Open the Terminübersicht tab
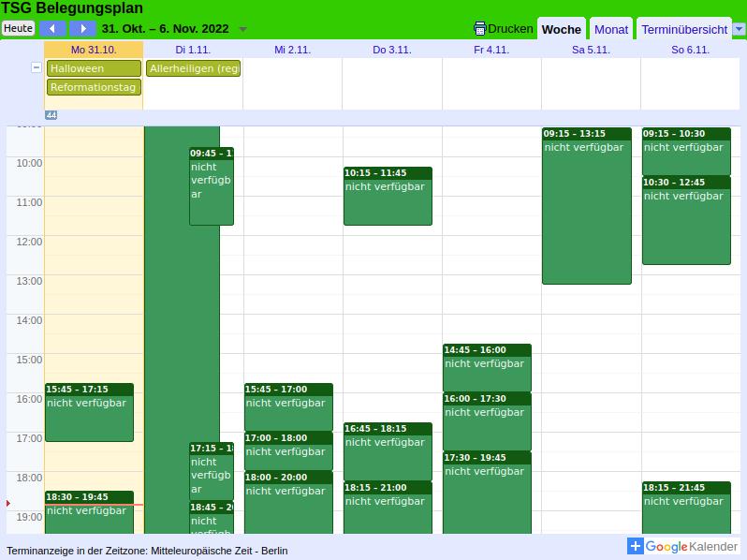Viewport: 747px width, 560px height. (683, 29)
